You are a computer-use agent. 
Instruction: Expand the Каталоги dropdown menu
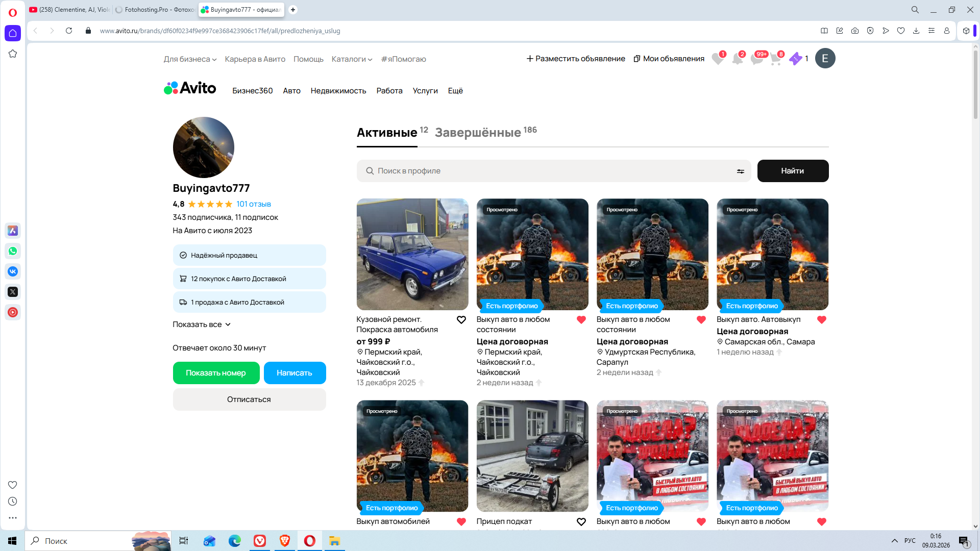[x=352, y=59]
